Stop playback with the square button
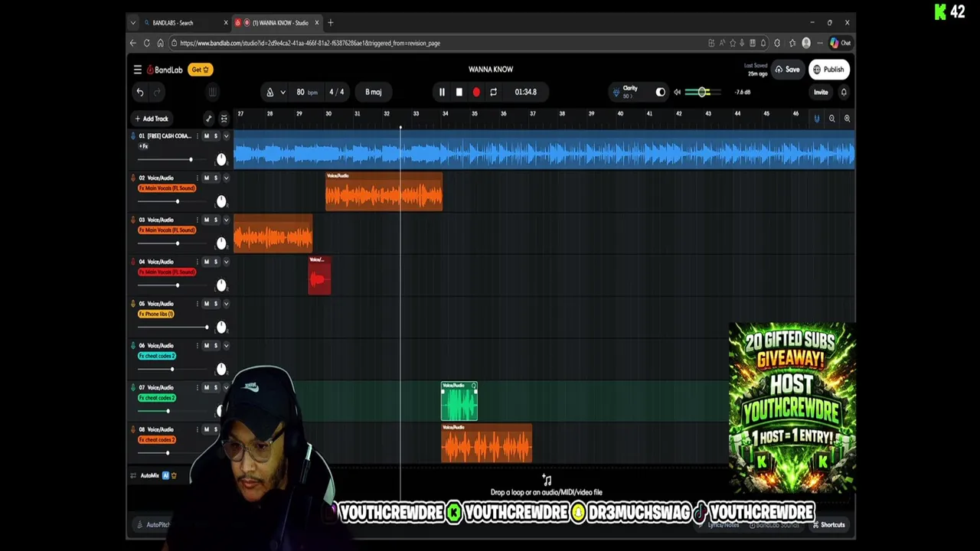Viewport: 980px width, 551px height. pyautogui.click(x=459, y=92)
